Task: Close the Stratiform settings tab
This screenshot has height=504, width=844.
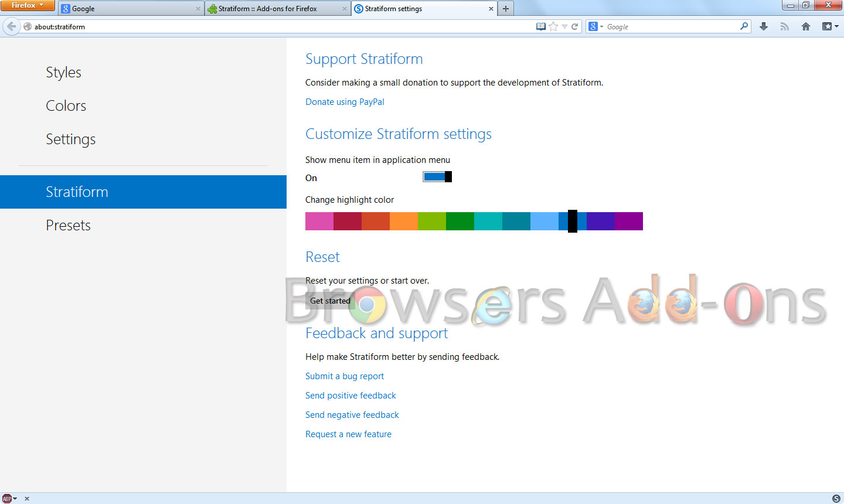Action: 491,9
